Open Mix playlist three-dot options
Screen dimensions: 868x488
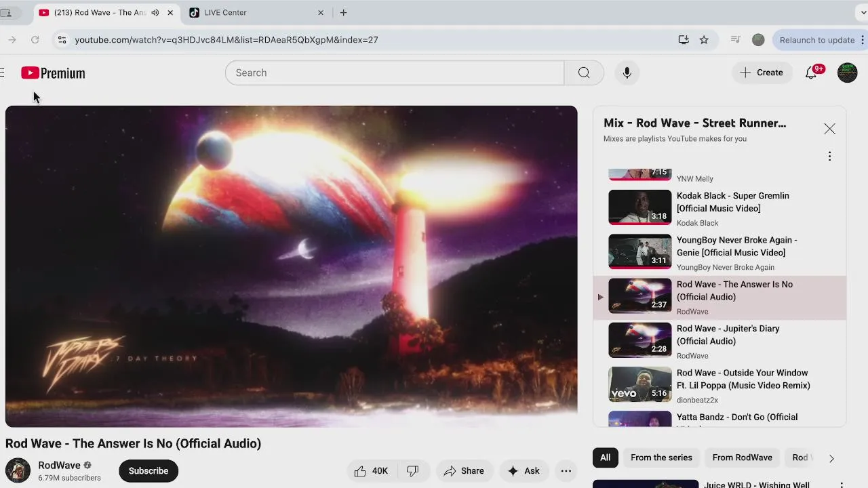[x=829, y=157]
